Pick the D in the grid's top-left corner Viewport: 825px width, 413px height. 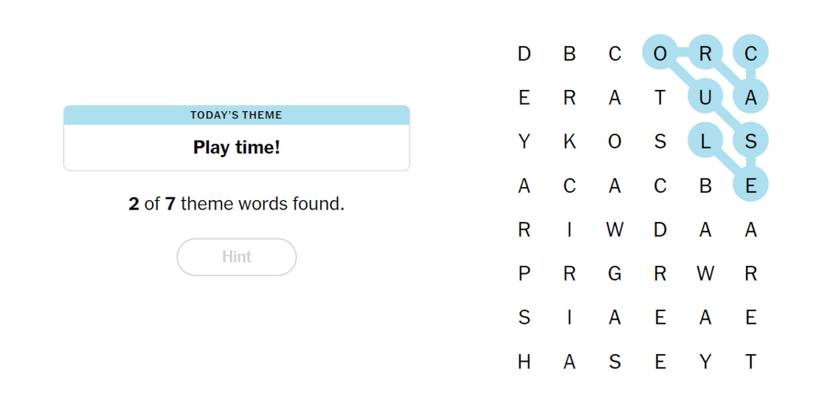point(524,53)
